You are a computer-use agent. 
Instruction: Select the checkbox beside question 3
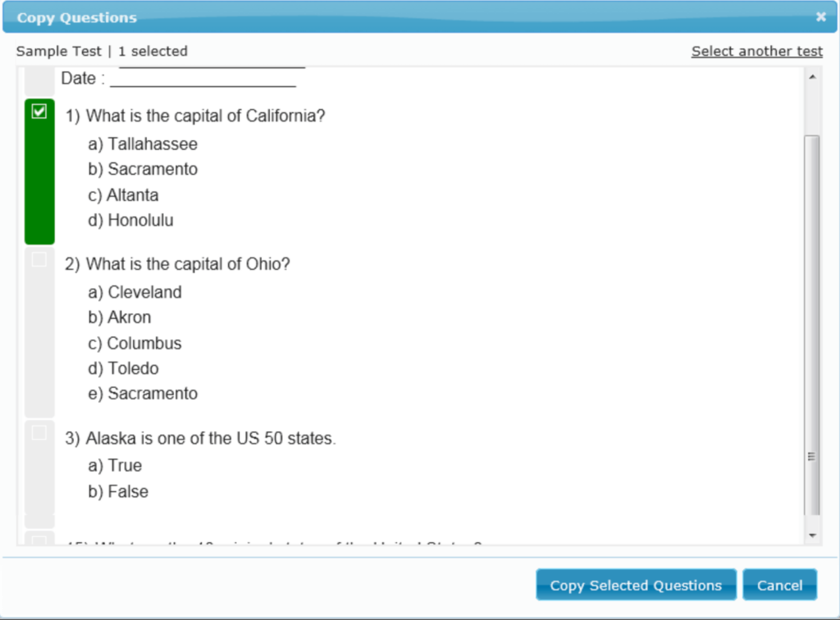[39, 433]
